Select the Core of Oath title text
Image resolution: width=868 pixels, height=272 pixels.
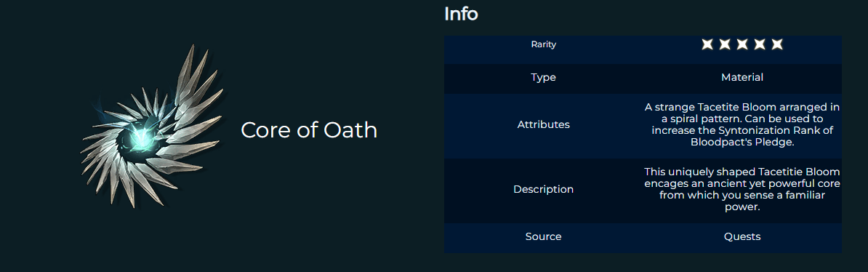point(309,130)
